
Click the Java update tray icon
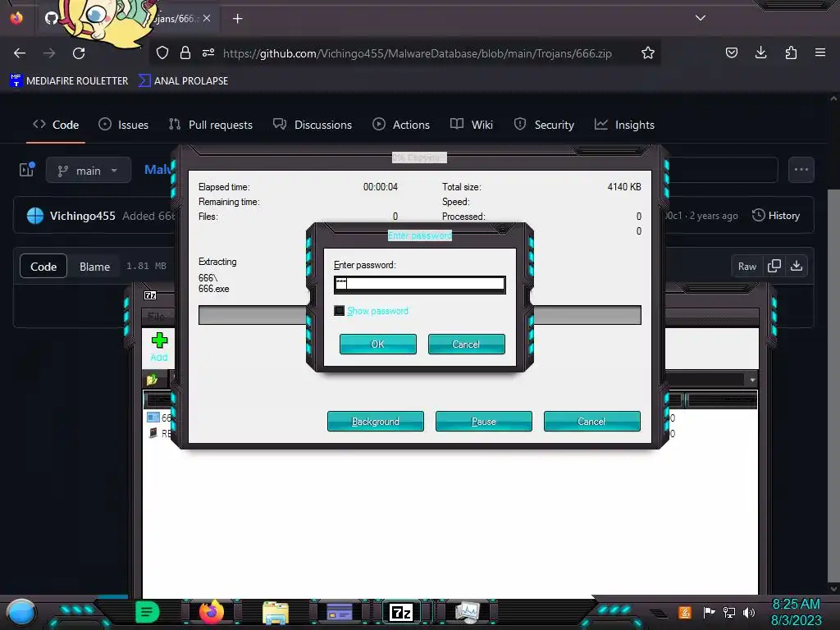[685, 612]
